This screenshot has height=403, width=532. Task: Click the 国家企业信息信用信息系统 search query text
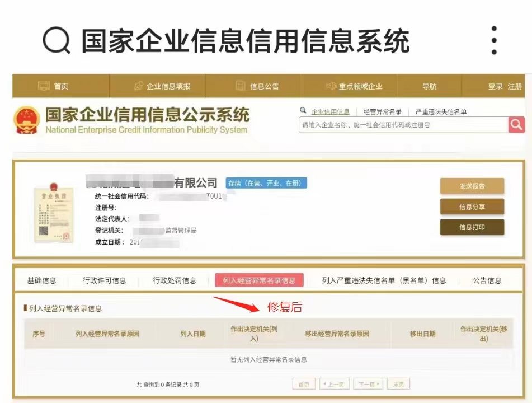246,41
